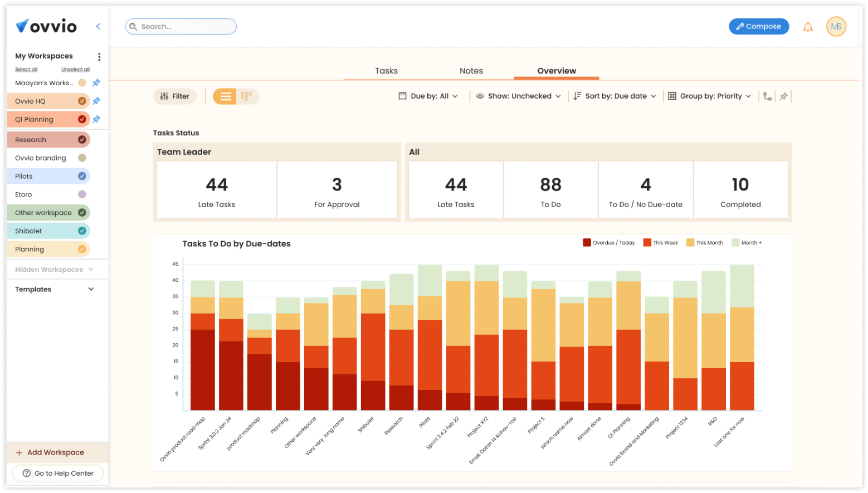The image size is (868, 493).
Task: Open To Do / No Due-date card
Action: point(646,190)
